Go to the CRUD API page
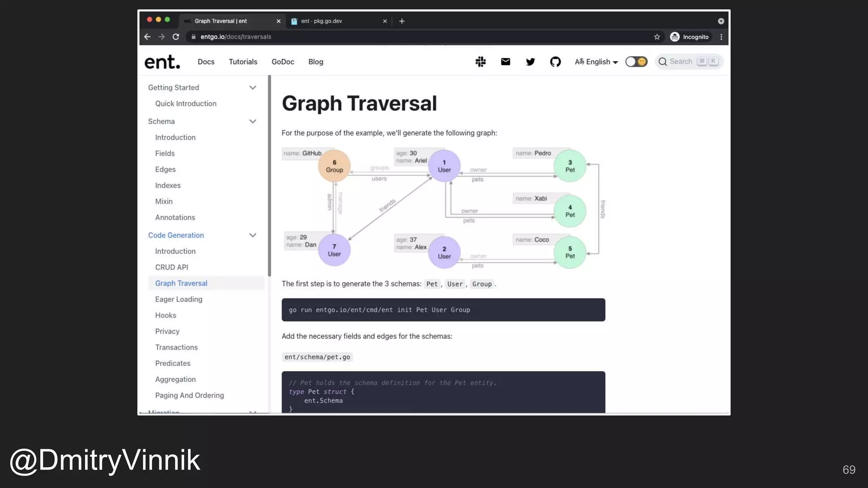The width and height of the screenshot is (868, 488). 171,267
